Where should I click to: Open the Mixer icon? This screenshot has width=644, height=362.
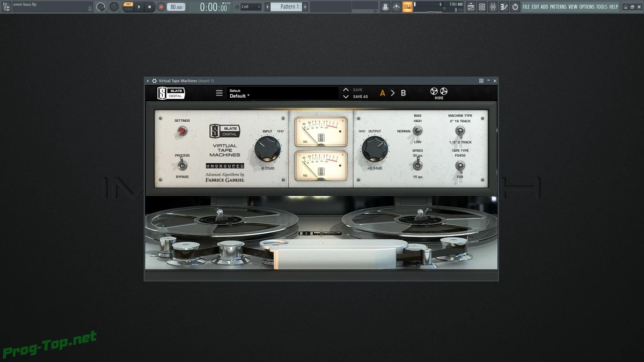(x=493, y=7)
